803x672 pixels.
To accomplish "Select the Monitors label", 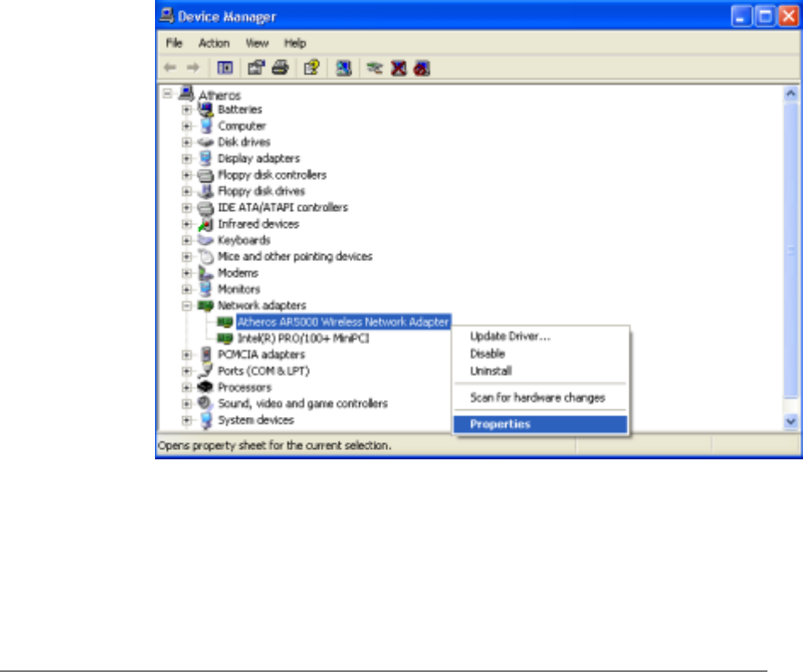I will tap(239, 289).
